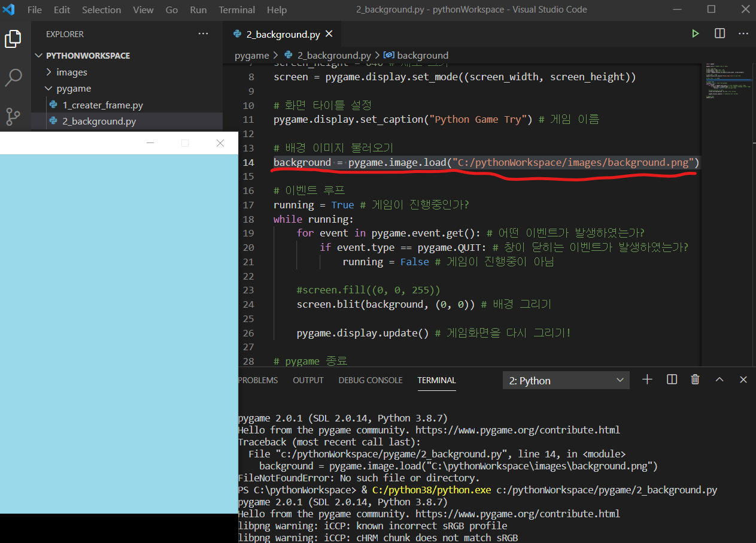
Task: Split the terminal panel
Action: tap(672, 380)
